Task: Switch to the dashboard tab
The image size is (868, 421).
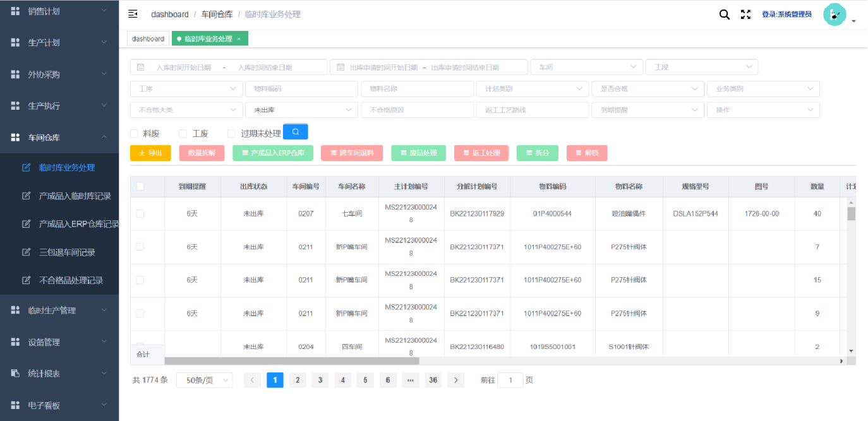Action: tap(148, 39)
